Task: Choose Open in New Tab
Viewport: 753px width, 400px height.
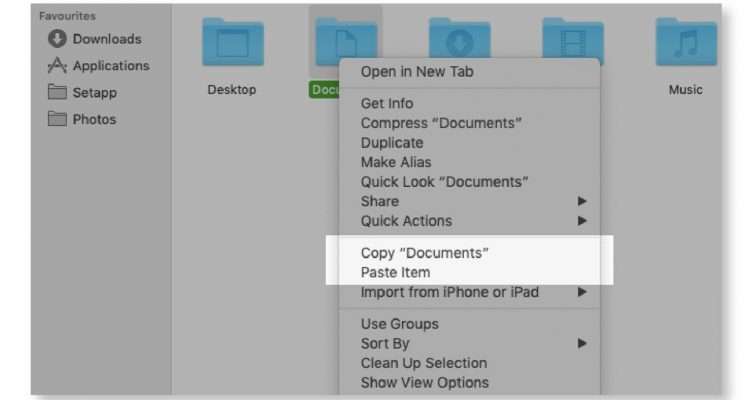Action: click(x=417, y=72)
